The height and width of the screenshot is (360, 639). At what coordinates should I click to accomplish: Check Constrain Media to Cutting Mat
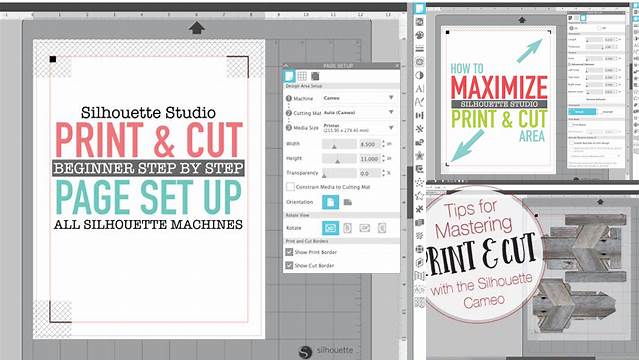(290, 187)
